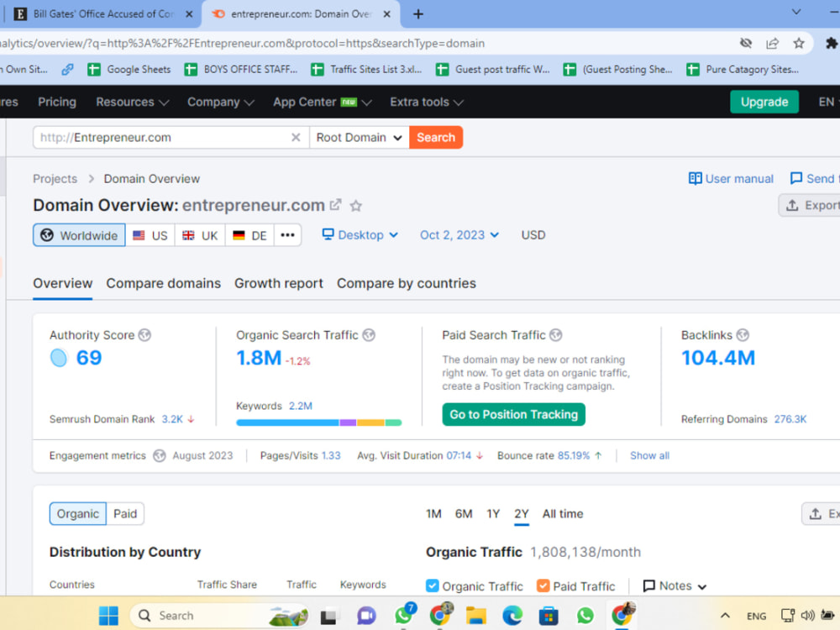Open the Overview tab

pyautogui.click(x=63, y=283)
